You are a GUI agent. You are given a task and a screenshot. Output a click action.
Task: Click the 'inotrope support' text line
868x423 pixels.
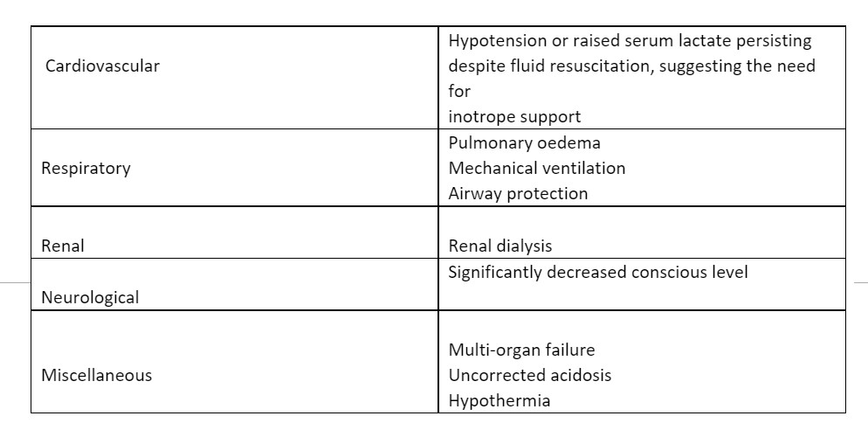pos(514,116)
